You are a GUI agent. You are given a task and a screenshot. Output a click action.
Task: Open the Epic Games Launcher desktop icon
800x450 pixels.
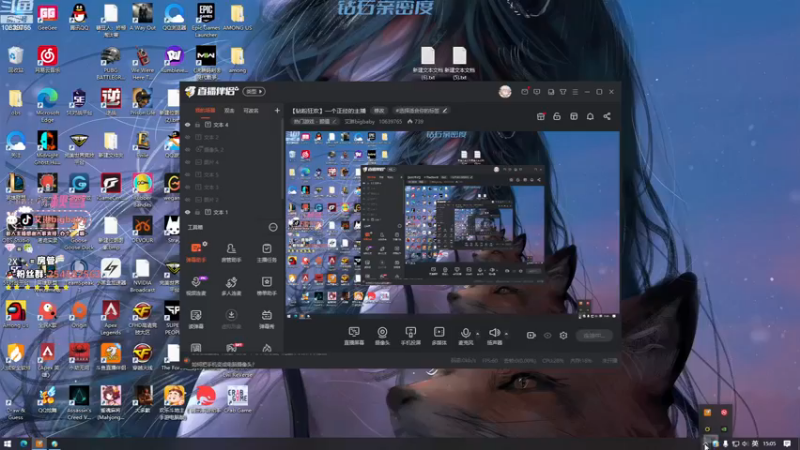206,20
